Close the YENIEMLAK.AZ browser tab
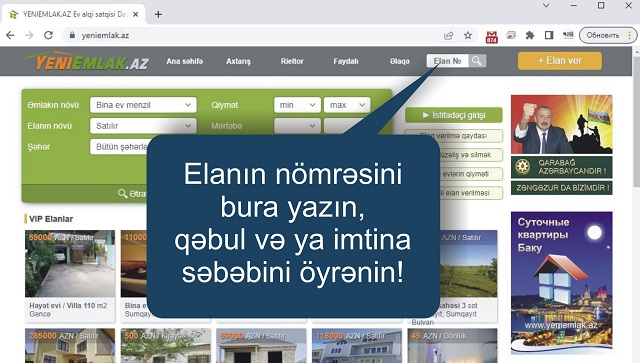The width and height of the screenshot is (640, 363). tap(136, 14)
